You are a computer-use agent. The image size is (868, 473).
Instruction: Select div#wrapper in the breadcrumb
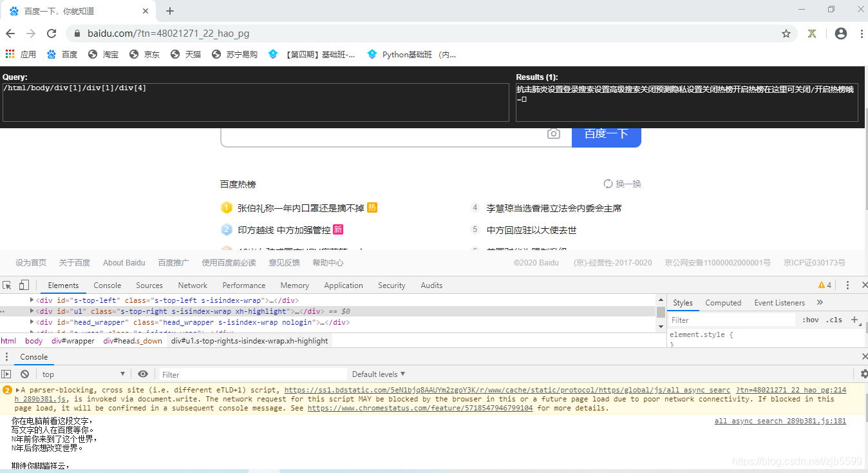(x=73, y=341)
